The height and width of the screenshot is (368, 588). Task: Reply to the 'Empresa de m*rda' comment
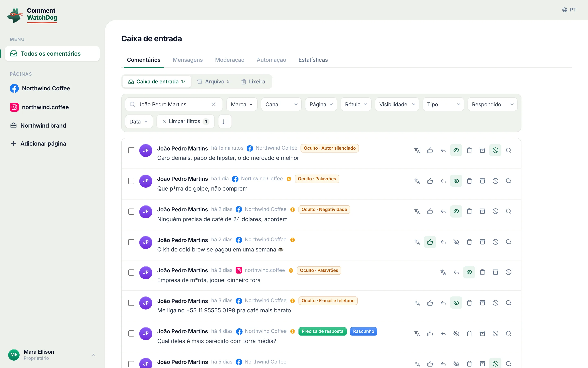tap(456, 272)
